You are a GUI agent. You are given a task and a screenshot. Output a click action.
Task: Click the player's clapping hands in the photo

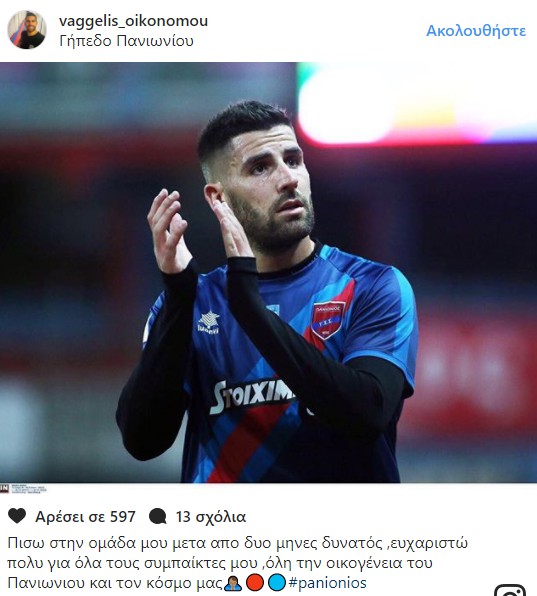click(x=198, y=228)
